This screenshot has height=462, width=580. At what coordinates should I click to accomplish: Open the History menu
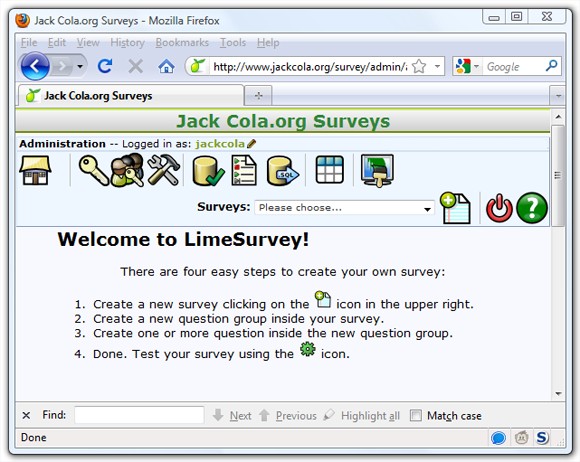point(128,43)
